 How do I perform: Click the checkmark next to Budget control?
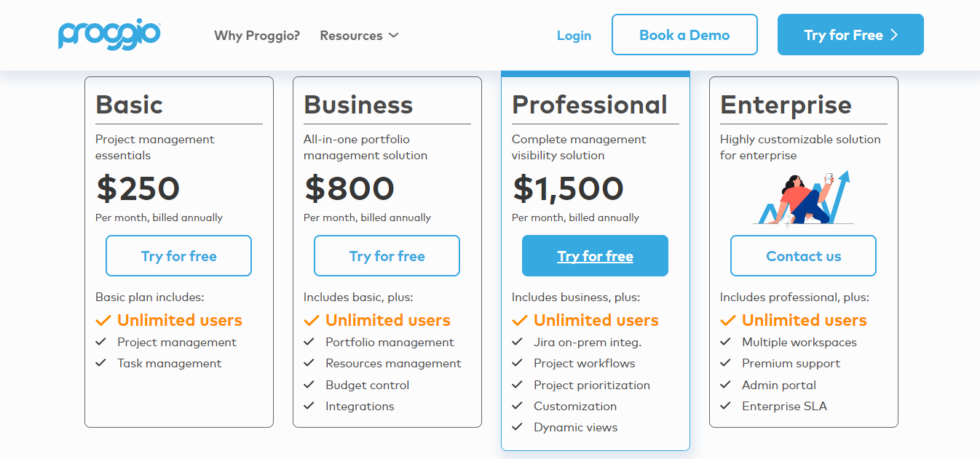coord(309,385)
